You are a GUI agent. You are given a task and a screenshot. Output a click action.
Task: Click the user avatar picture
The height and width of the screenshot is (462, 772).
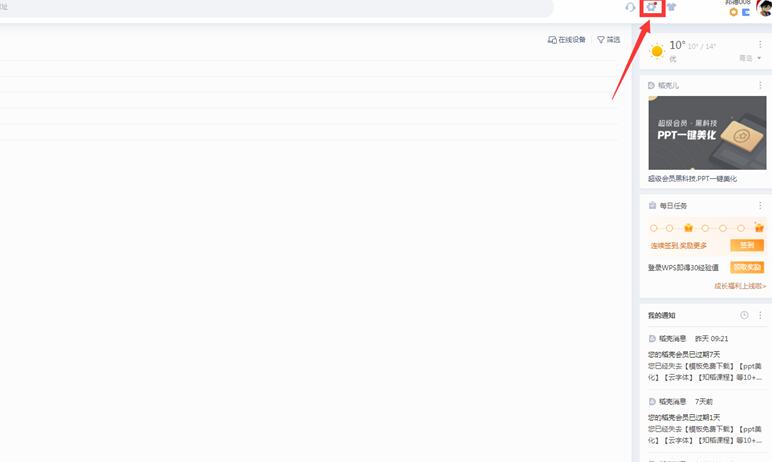(765, 7)
